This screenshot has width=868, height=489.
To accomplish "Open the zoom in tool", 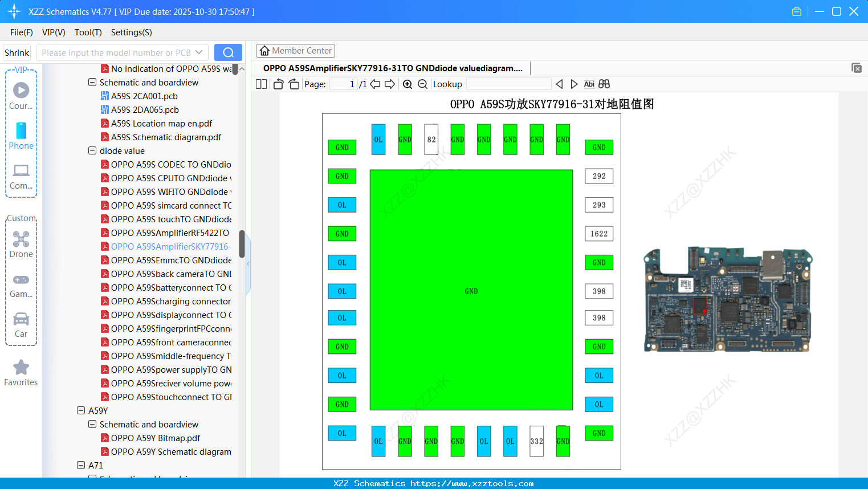I will point(408,84).
